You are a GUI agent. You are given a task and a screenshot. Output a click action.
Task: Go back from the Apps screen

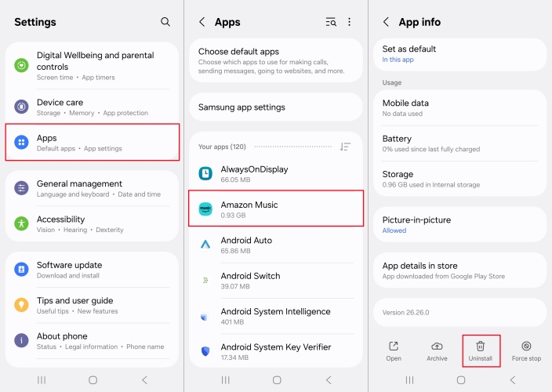pos(202,22)
